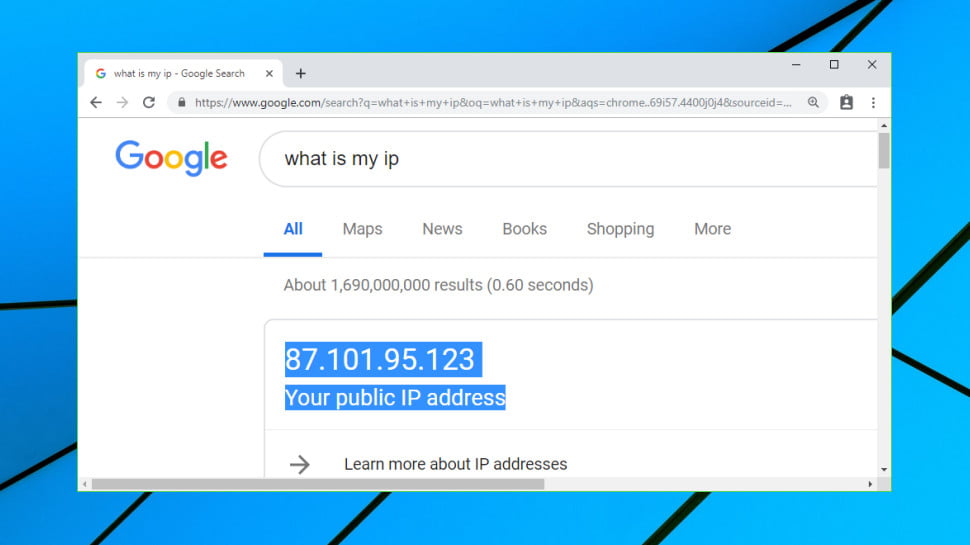Screen dimensions: 970x545
Task: Click the URL in the address bar
Action: [490, 102]
